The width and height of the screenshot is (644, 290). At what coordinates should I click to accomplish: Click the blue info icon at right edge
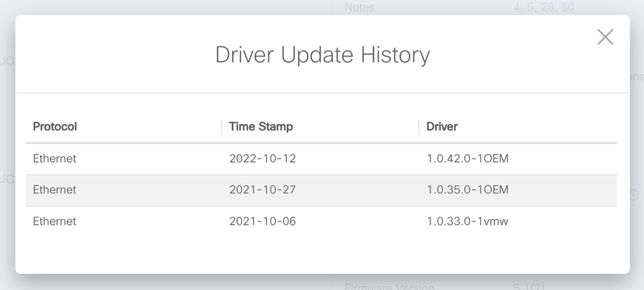(x=634, y=195)
